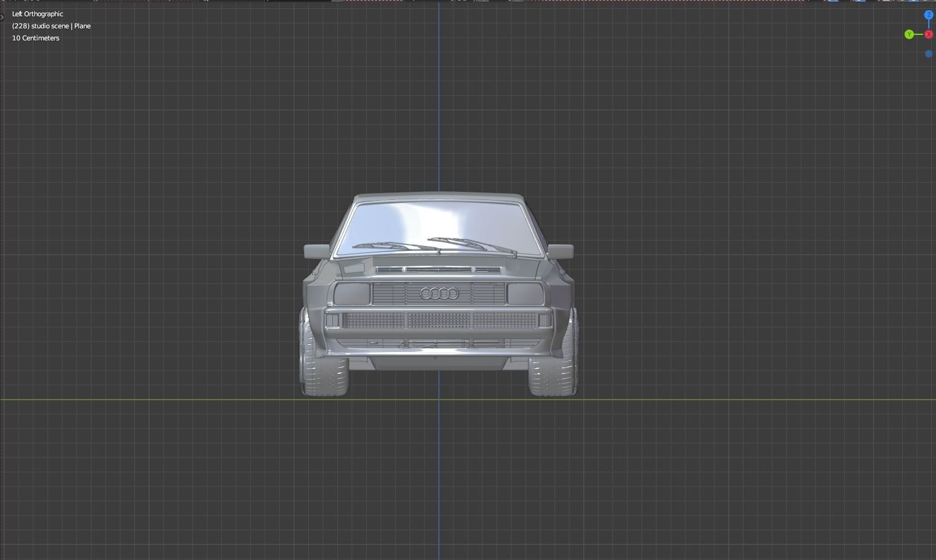Select the Audi four-rings emblem on the grille
Screen dimensions: 936x560
point(439,294)
